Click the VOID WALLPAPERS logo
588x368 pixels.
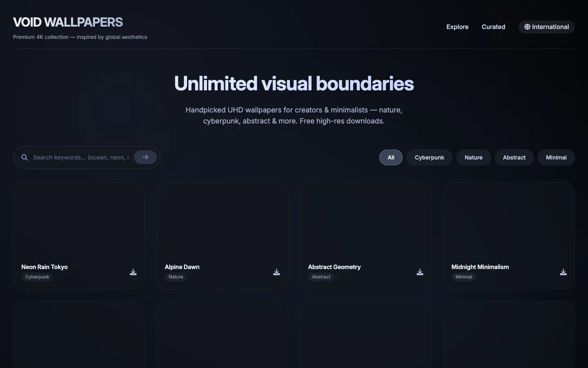tap(68, 22)
